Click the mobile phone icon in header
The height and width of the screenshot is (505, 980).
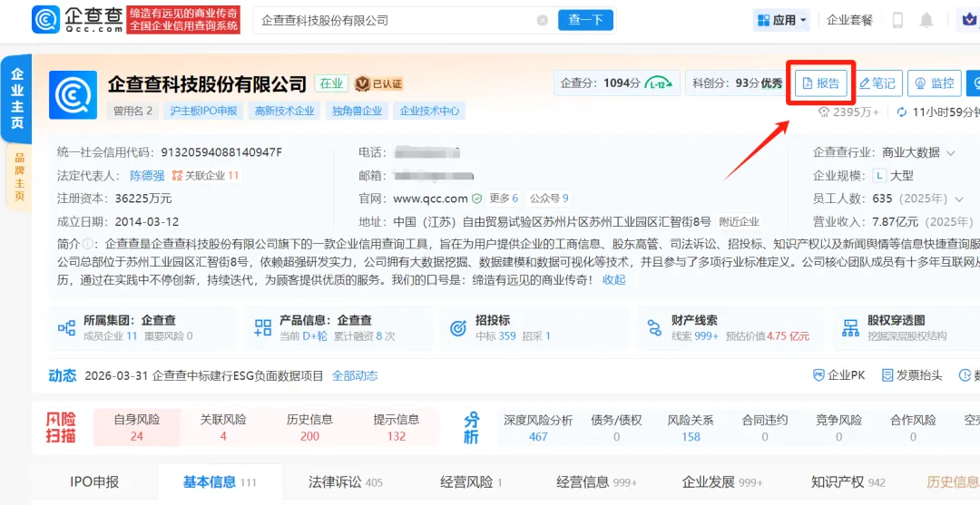click(x=897, y=20)
